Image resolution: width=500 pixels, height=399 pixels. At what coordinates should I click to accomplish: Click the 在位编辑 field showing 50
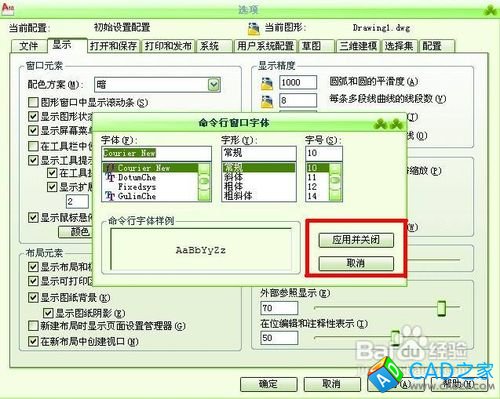click(x=279, y=338)
